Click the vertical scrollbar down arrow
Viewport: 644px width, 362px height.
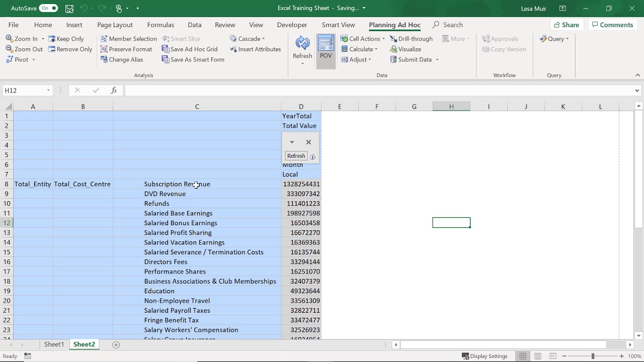click(x=638, y=336)
